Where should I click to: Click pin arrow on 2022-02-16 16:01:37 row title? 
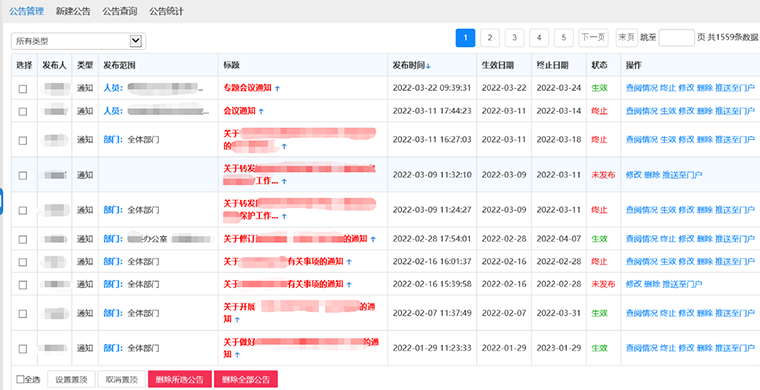(349, 262)
